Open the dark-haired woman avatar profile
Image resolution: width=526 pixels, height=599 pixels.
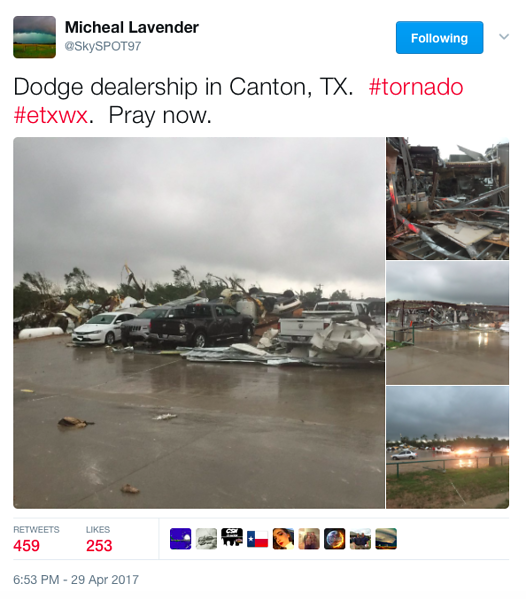pos(283,539)
